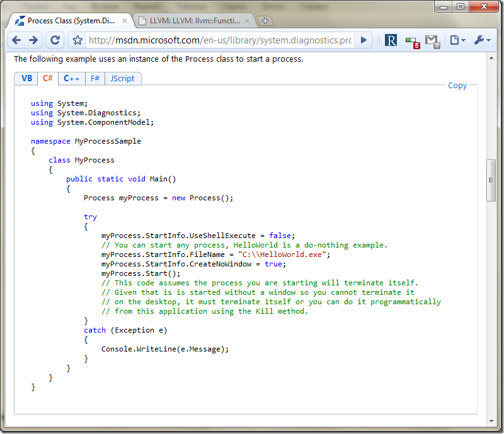The width and height of the screenshot is (504, 434).
Task: Open the wrench settings menu
Action: pyautogui.click(x=482, y=40)
